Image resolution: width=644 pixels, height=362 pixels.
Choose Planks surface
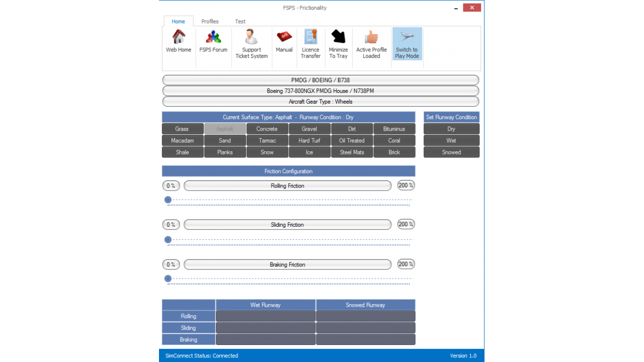point(225,152)
